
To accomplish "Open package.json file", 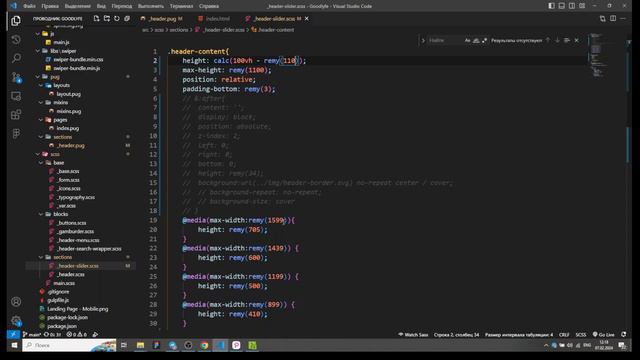I will pos(62,326).
